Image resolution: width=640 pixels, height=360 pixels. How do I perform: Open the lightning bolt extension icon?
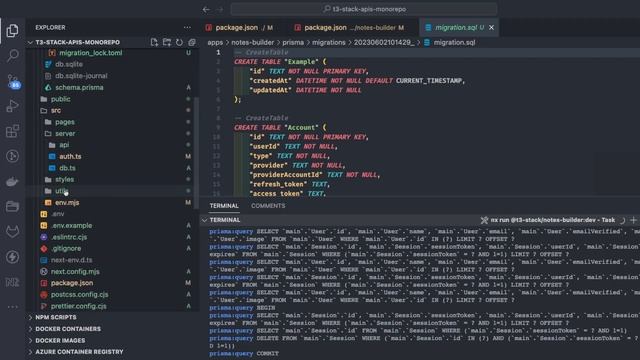pyautogui.click(x=12, y=257)
